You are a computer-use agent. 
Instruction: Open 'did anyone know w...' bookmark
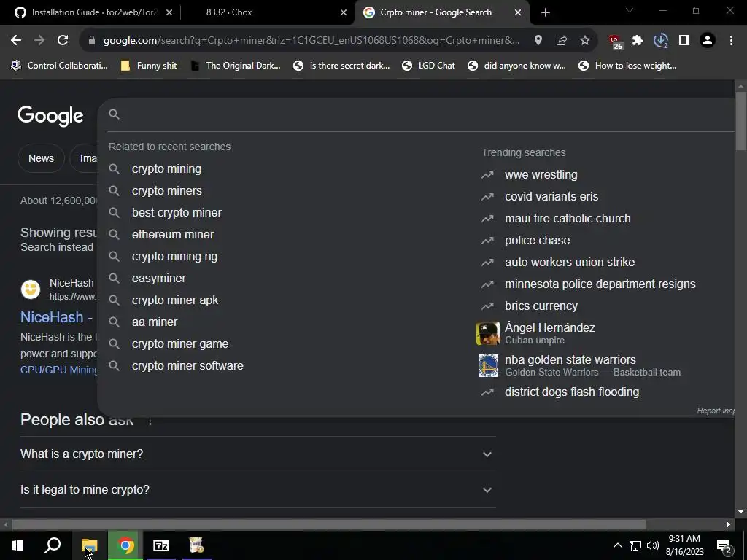pos(517,66)
